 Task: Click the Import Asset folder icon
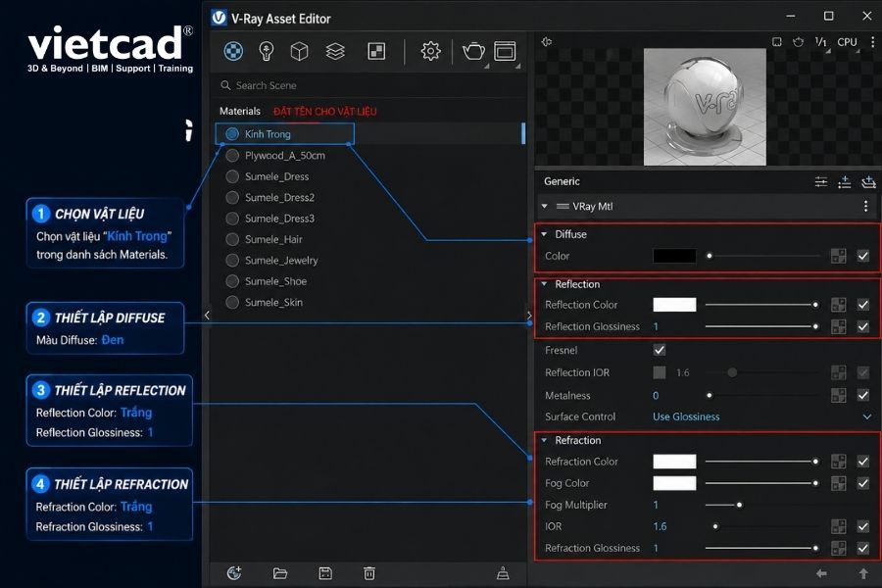(x=279, y=573)
